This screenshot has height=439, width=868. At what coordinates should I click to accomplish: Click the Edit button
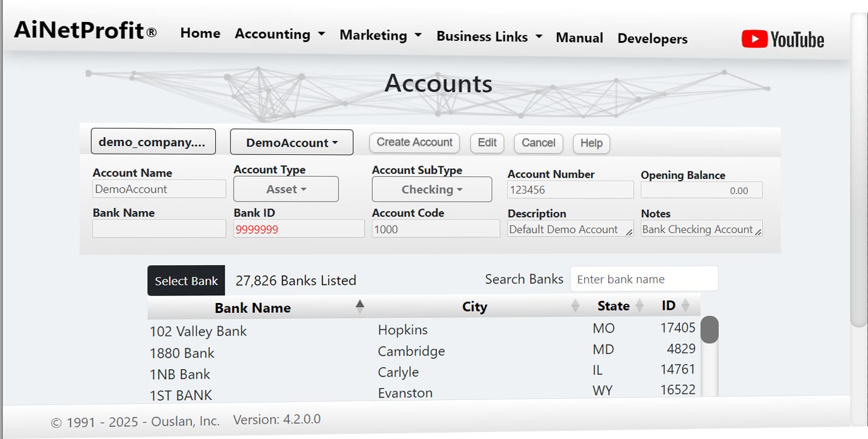(x=487, y=143)
